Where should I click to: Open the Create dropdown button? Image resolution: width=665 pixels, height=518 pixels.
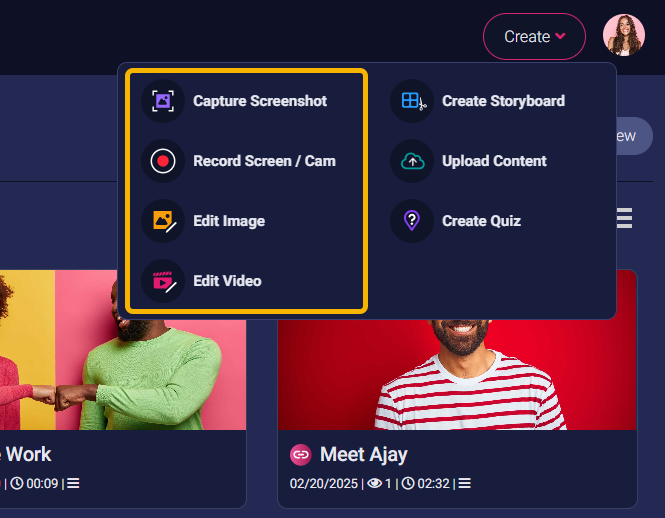pos(534,36)
